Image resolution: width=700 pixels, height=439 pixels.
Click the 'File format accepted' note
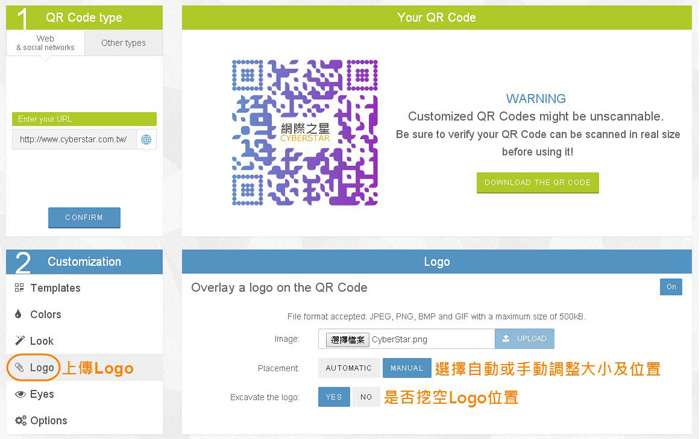pyautogui.click(x=436, y=317)
